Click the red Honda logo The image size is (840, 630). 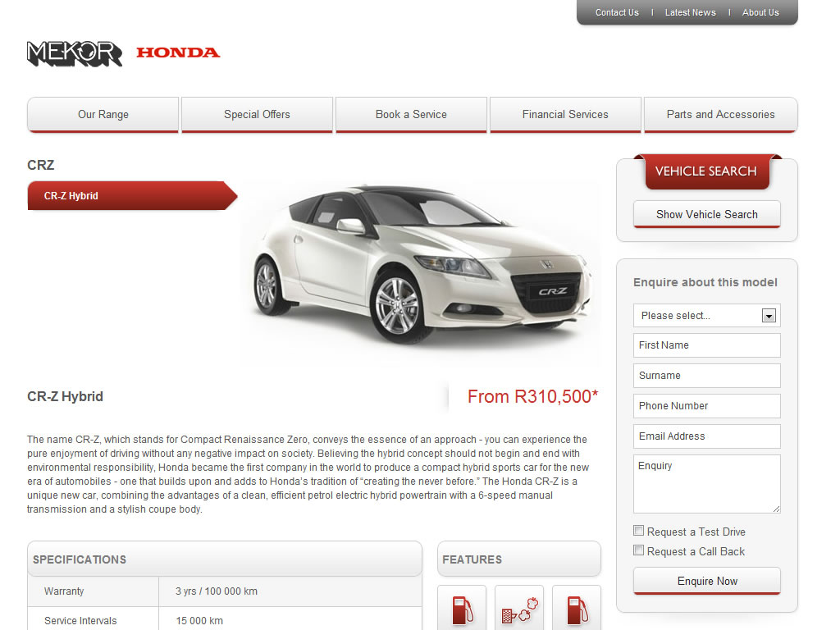click(x=178, y=52)
